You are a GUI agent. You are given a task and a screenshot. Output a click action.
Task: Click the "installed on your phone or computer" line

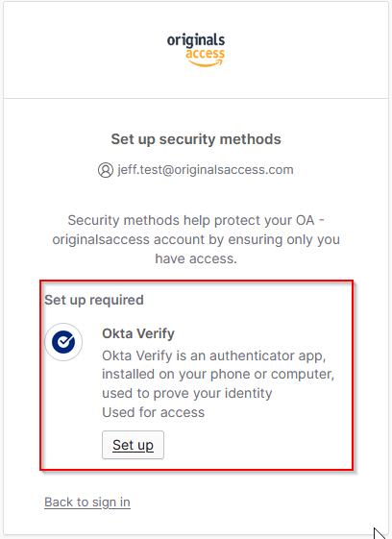tap(218, 374)
